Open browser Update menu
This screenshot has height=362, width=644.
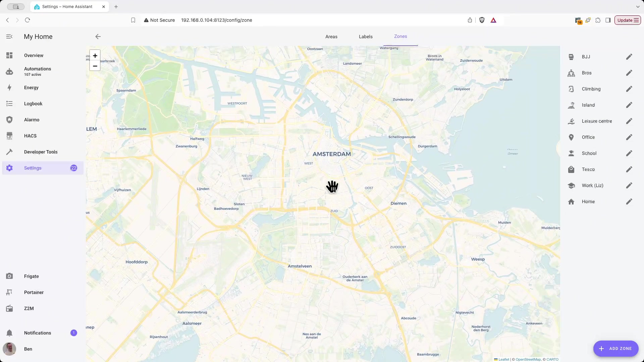click(x=627, y=20)
